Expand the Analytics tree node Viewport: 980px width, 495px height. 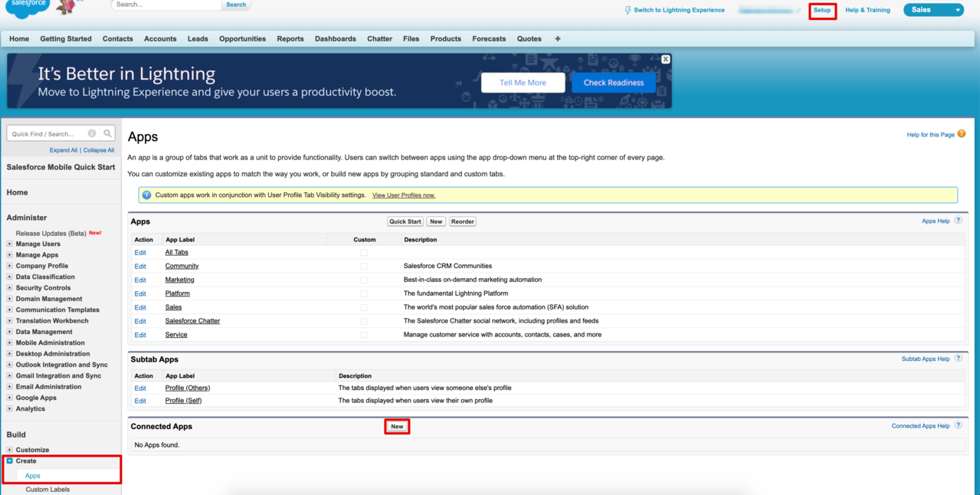[10, 408]
